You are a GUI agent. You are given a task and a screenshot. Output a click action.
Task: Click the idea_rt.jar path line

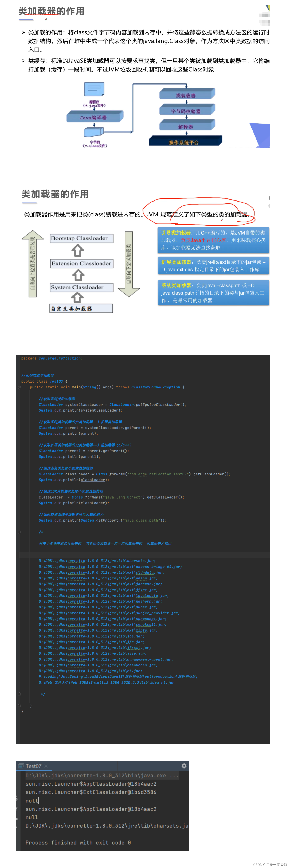pos(107,683)
